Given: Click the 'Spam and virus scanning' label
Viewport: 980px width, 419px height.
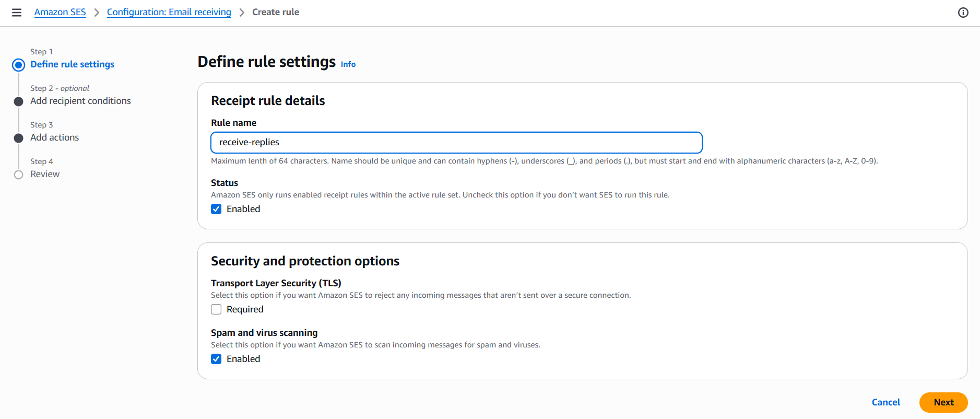Looking at the screenshot, I should (x=264, y=333).
